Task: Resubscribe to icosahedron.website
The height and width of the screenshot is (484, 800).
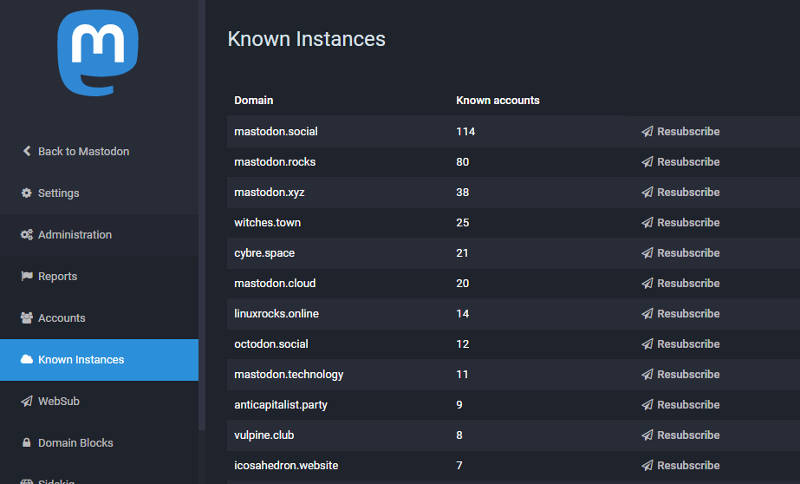Action: pos(681,465)
